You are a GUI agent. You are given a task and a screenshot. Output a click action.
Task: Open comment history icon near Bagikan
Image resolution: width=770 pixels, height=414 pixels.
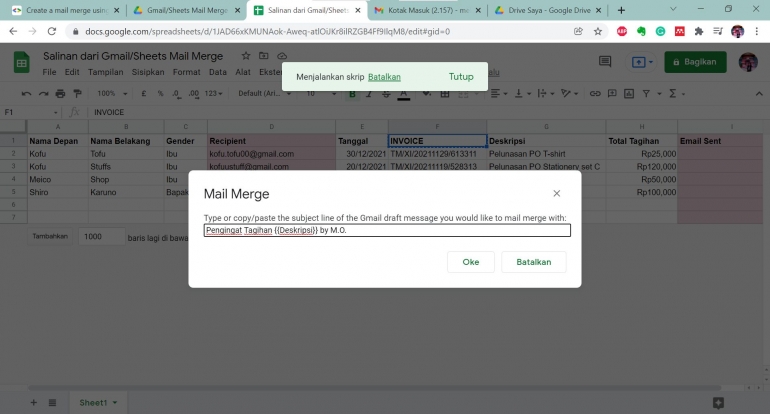tap(605, 61)
